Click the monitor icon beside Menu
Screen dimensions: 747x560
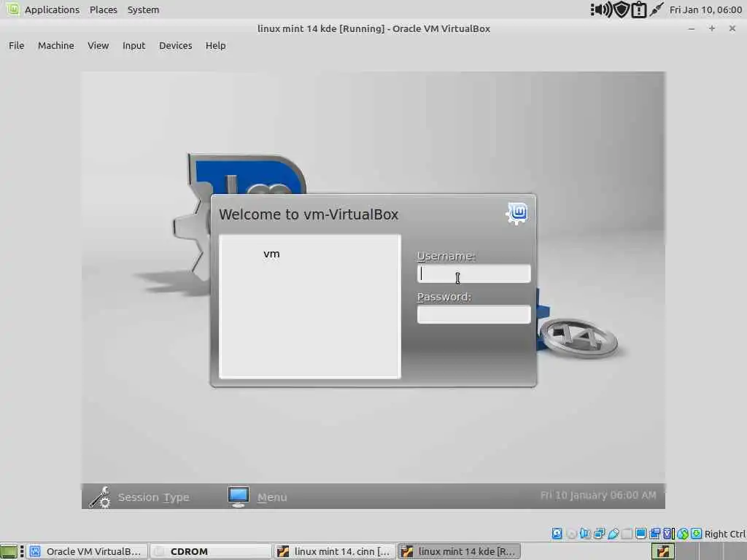239,497
